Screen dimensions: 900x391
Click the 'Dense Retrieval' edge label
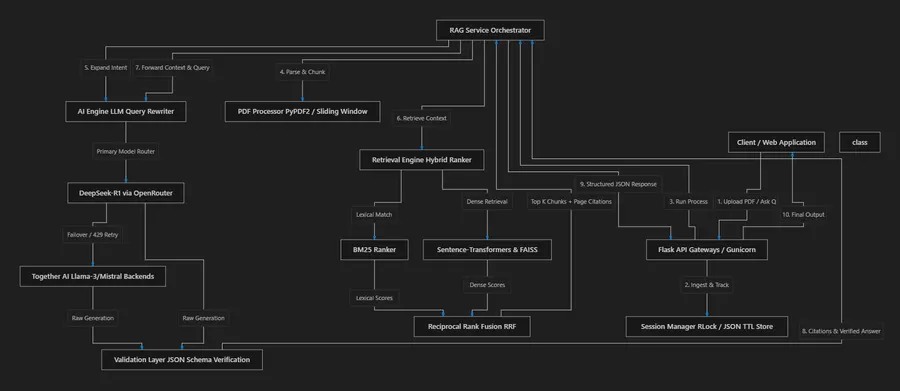(x=487, y=202)
